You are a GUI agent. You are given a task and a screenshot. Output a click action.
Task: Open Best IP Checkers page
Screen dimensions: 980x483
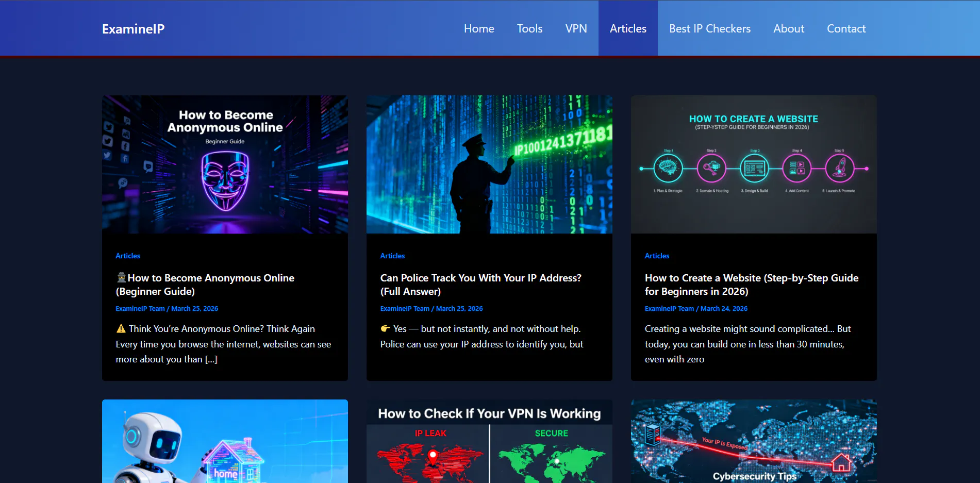click(x=710, y=28)
